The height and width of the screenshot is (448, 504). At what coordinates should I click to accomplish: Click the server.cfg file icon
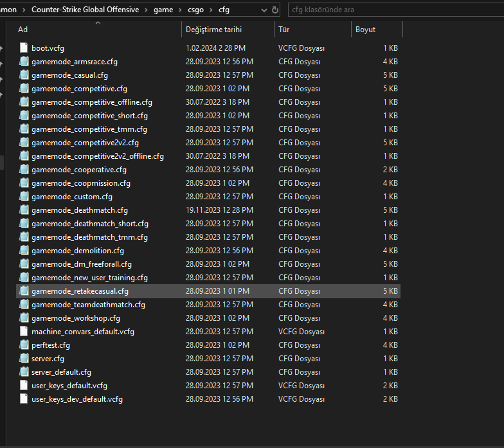(x=24, y=359)
